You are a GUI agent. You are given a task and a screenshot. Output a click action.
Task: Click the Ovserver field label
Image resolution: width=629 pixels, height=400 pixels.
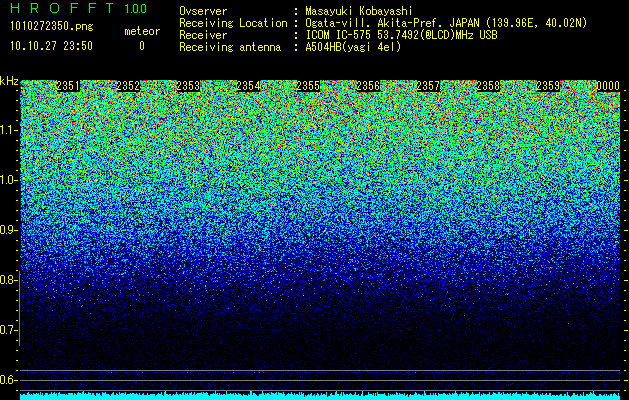[x=203, y=11]
